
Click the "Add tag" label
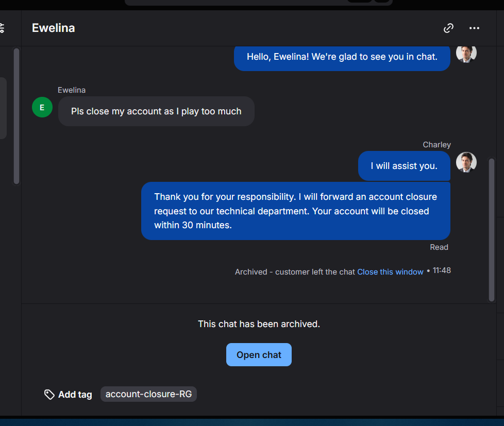pos(75,395)
